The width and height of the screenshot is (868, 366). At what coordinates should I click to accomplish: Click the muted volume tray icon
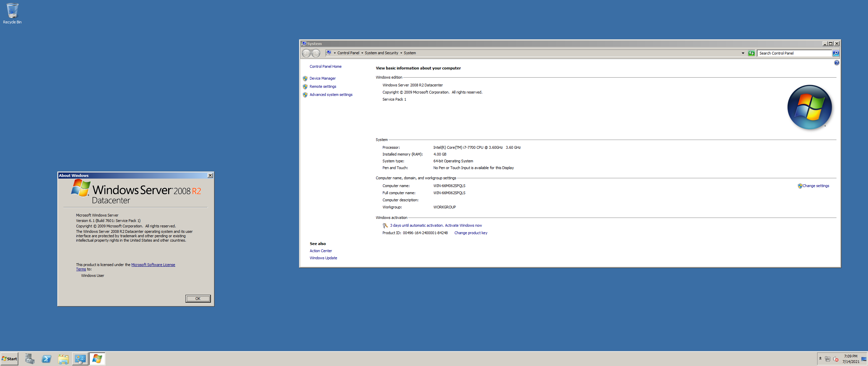tap(836, 359)
